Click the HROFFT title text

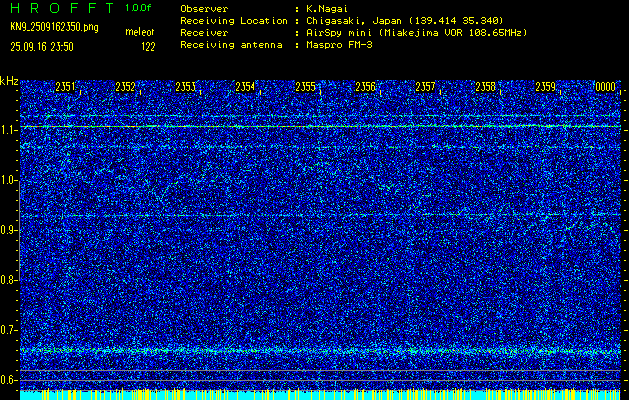[x=61, y=8]
